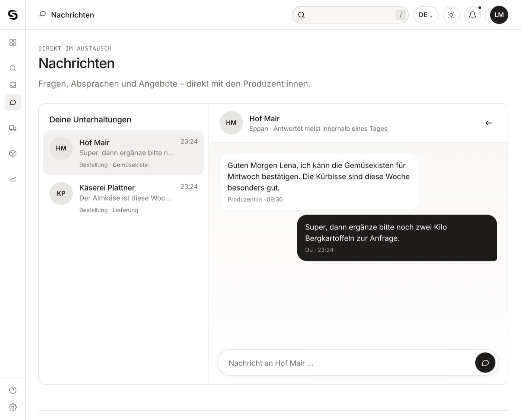This screenshot has width=521, height=420.
Task: Click the KP avatar in conversation list
Action: (61, 193)
